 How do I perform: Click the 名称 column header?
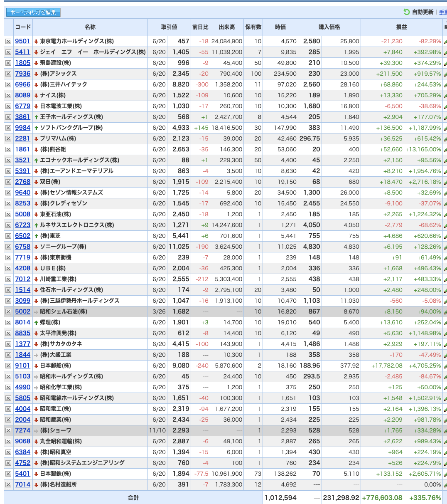coord(90,27)
